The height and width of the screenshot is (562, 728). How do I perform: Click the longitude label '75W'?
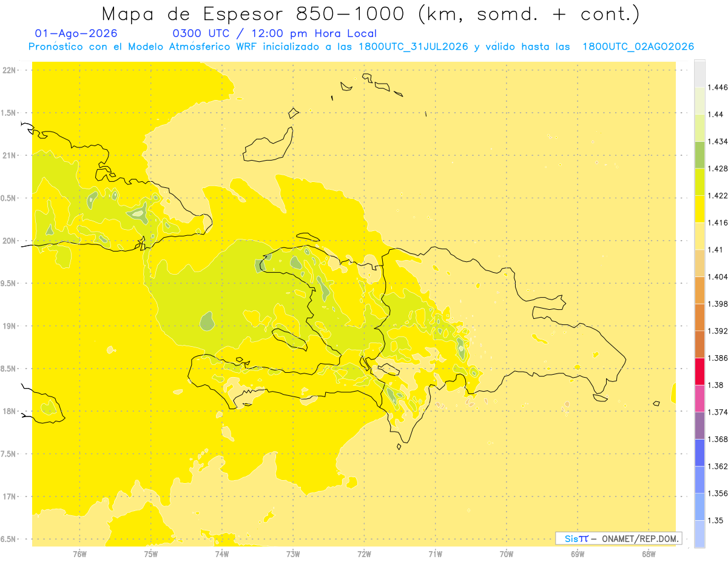[x=150, y=554]
